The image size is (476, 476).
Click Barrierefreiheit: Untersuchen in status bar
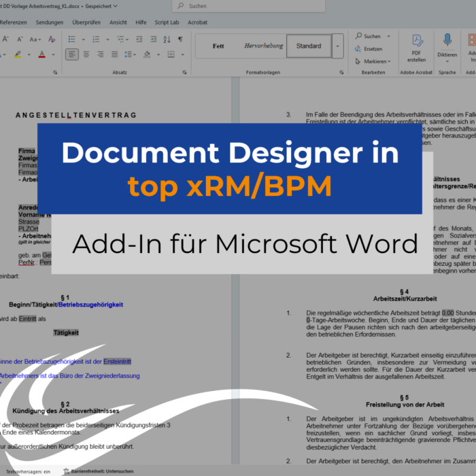click(x=102, y=471)
